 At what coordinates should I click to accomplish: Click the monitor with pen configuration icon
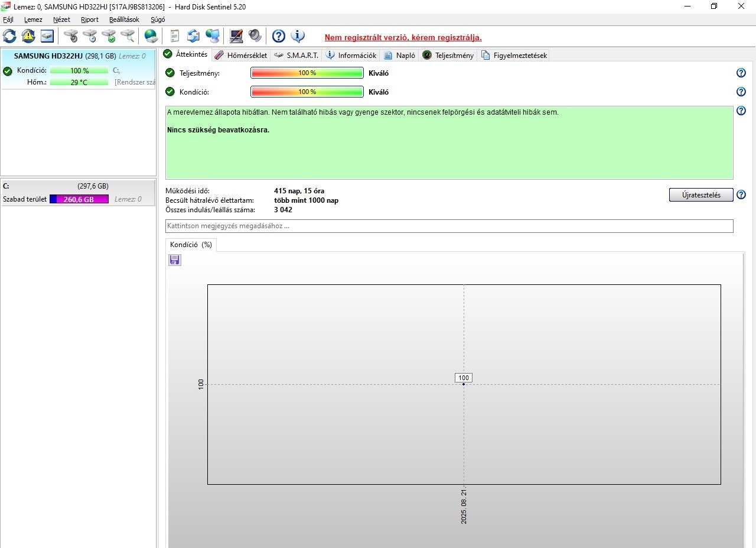(x=236, y=36)
